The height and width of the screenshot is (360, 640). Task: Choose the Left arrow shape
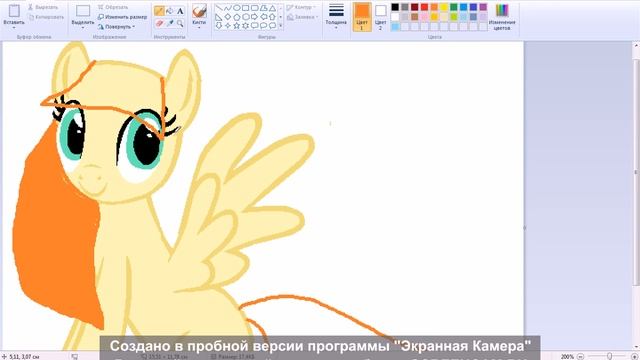click(x=264, y=17)
